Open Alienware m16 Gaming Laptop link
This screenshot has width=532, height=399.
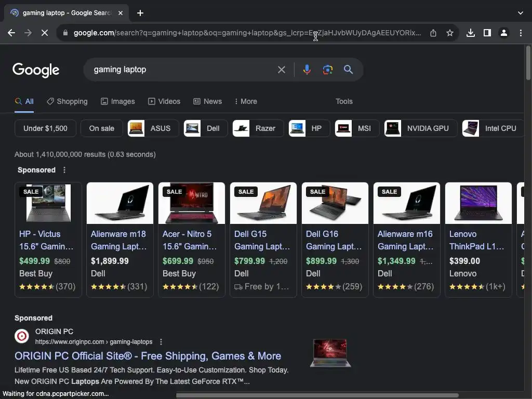coord(405,240)
